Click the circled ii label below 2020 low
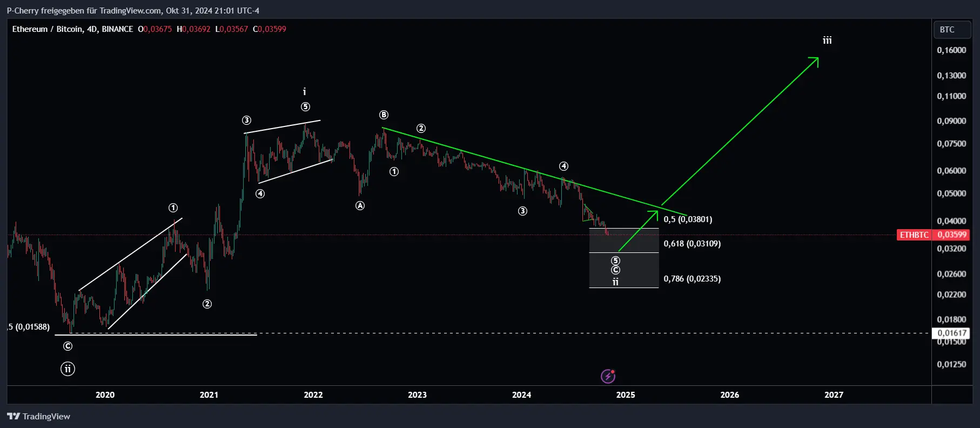980x428 pixels. (x=68, y=369)
